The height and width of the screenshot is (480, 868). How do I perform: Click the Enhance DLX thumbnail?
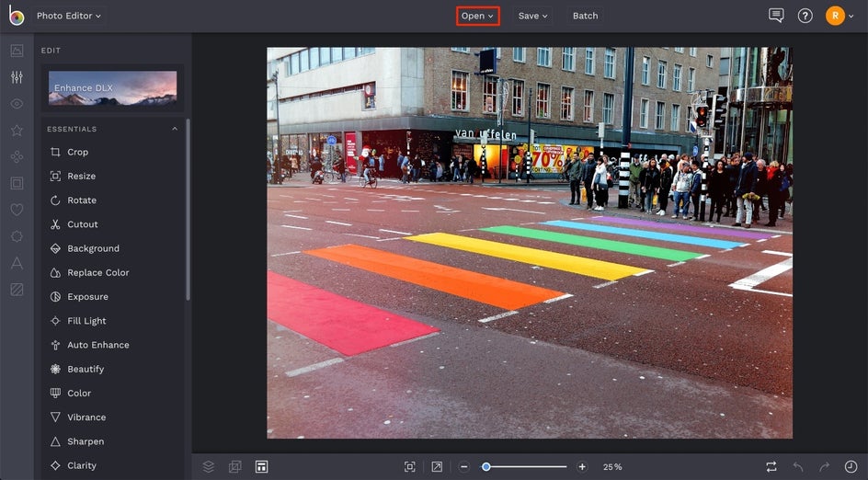pyautogui.click(x=113, y=88)
